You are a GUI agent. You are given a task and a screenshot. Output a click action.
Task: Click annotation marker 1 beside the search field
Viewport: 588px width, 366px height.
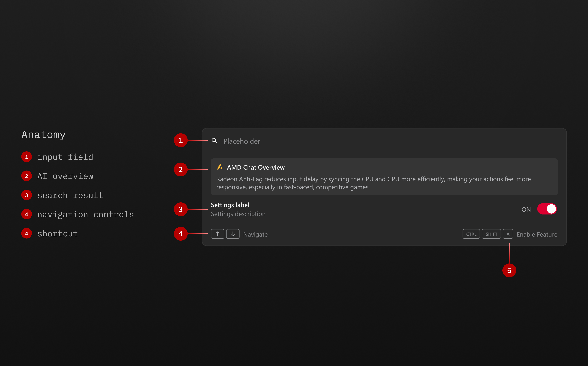click(x=180, y=140)
